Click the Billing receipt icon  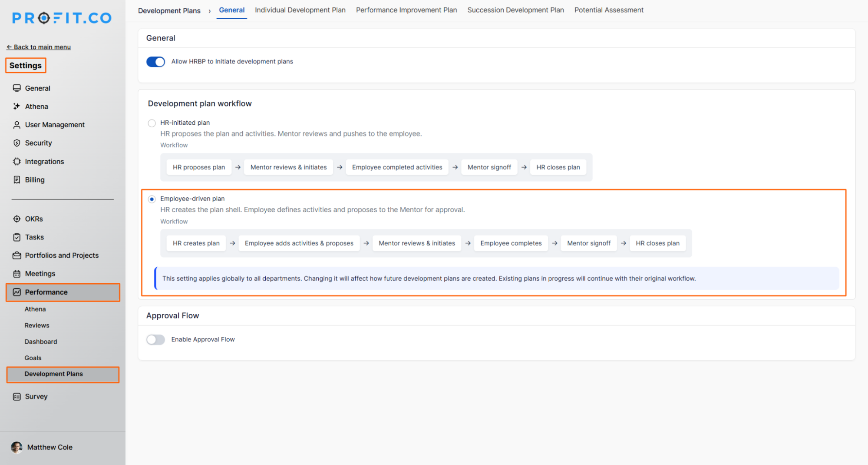click(x=17, y=180)
